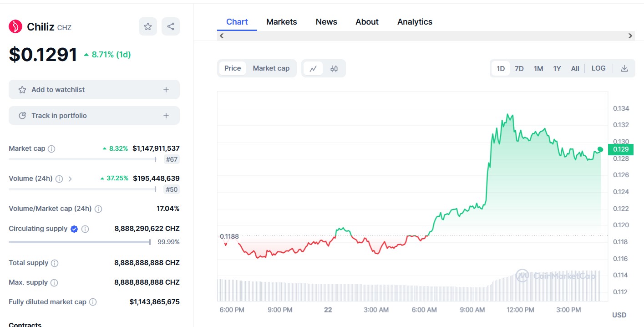
Task: Toggle chart to Market cap view
Action: point(271,68)
